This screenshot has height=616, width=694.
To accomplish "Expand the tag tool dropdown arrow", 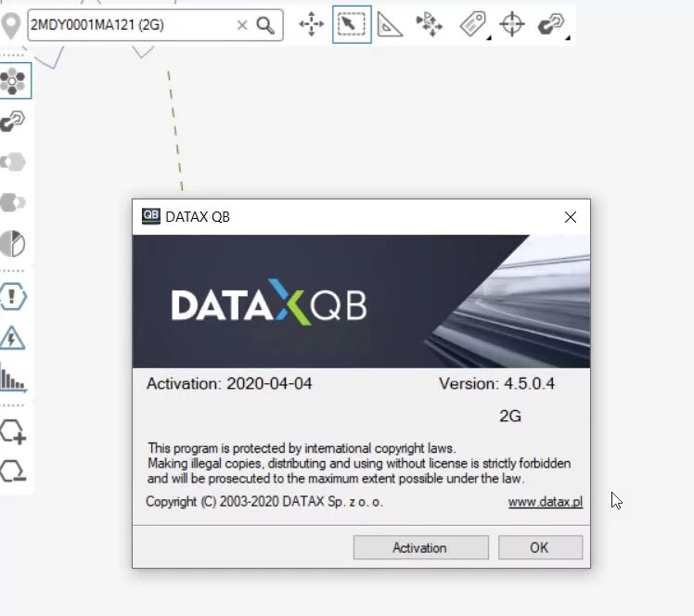I will [489, 39].
